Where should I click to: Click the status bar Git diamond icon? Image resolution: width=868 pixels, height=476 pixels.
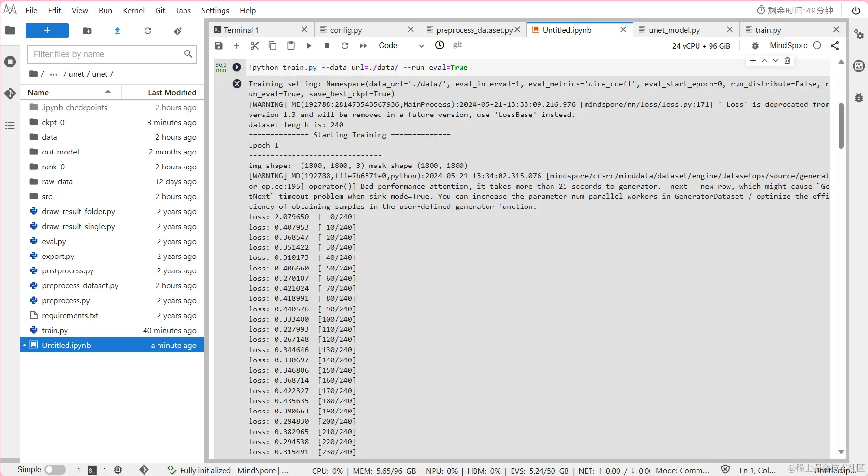point(144,470)
